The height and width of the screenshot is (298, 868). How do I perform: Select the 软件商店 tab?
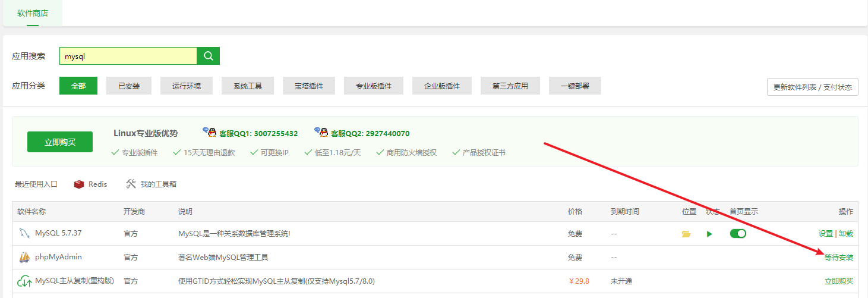coord(33,12)
